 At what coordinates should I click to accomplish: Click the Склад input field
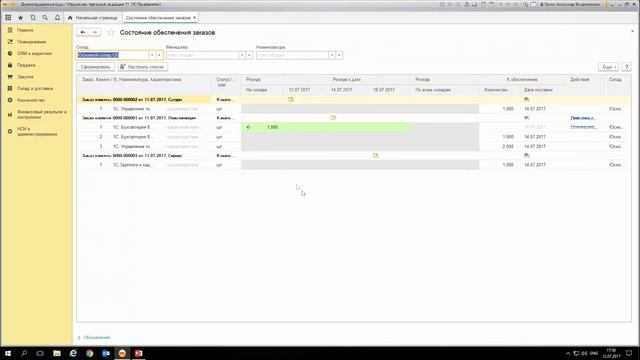click(x=112, y=55)
